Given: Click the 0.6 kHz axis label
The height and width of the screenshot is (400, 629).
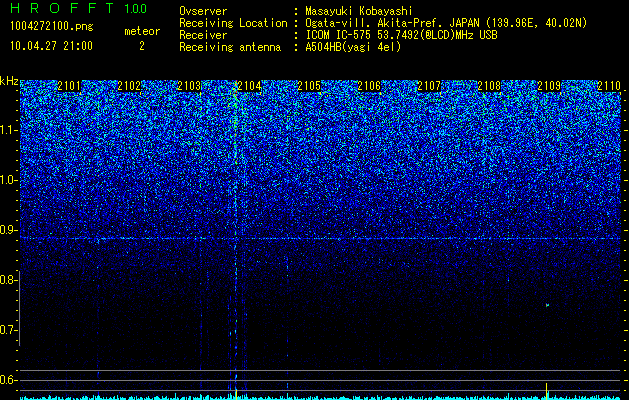Looking at the screenshot, I should tap(8, 380).
